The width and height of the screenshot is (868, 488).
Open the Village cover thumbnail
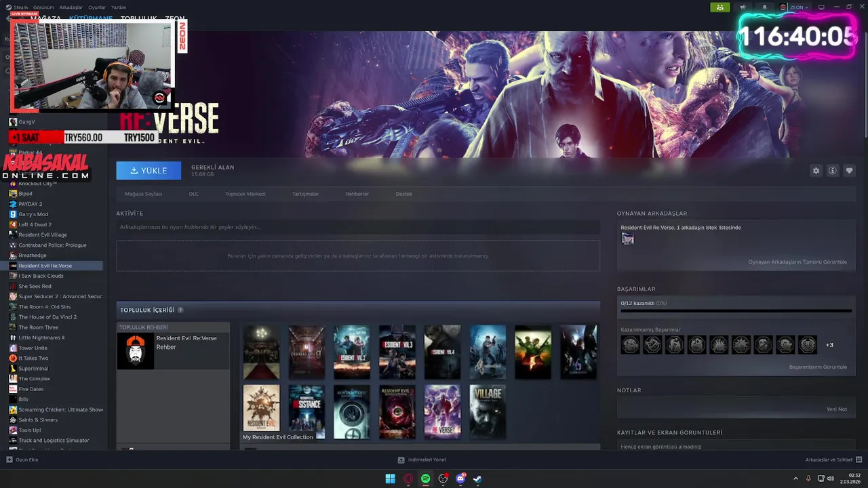pos(488,412)
